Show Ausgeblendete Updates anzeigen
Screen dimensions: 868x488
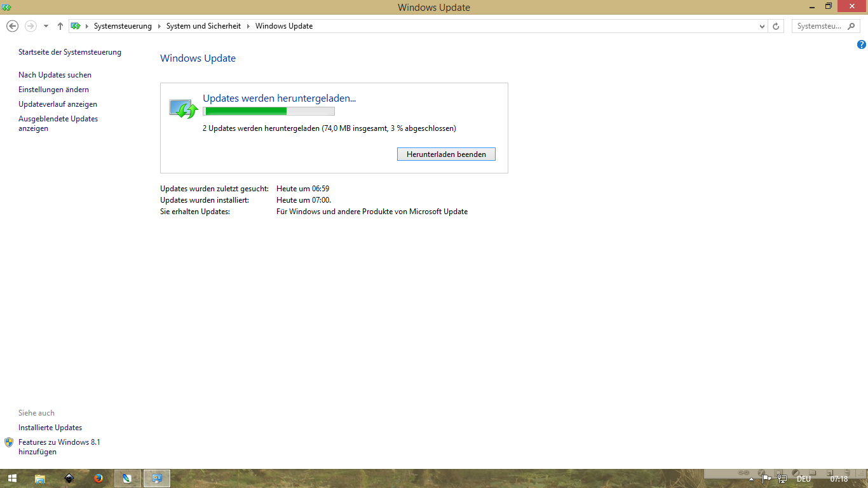58,123
